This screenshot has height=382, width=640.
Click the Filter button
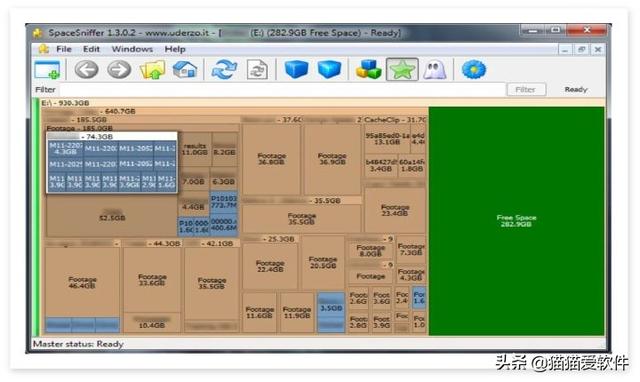tap(526, 89)
